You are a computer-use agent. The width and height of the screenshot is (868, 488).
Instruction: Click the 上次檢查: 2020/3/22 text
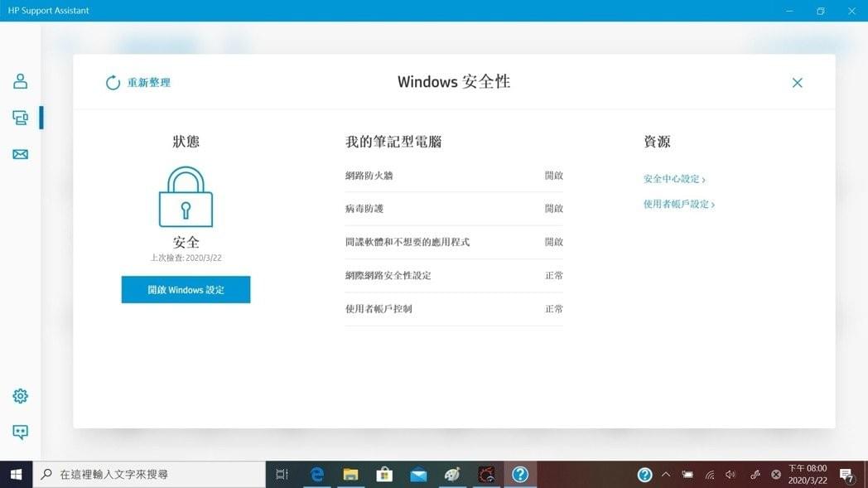tap(186, 258)
